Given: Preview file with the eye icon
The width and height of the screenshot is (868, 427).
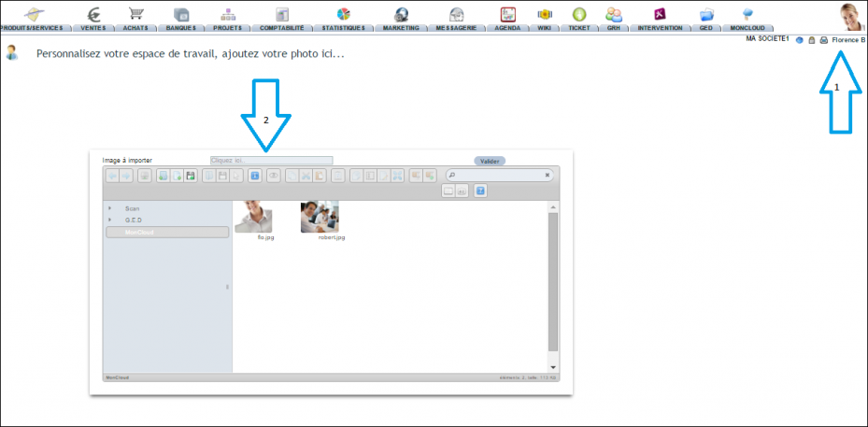Looking at the screenshot, I should (x=274, y=176).
